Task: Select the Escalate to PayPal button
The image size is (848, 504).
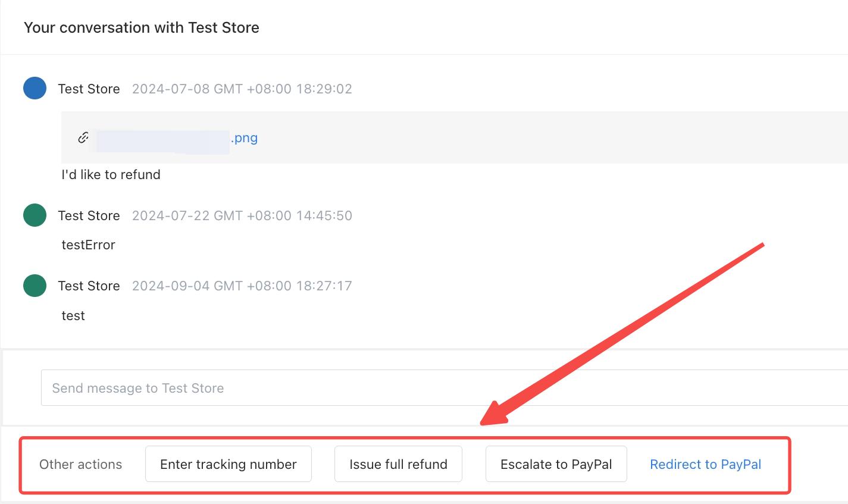Action: 556,464
